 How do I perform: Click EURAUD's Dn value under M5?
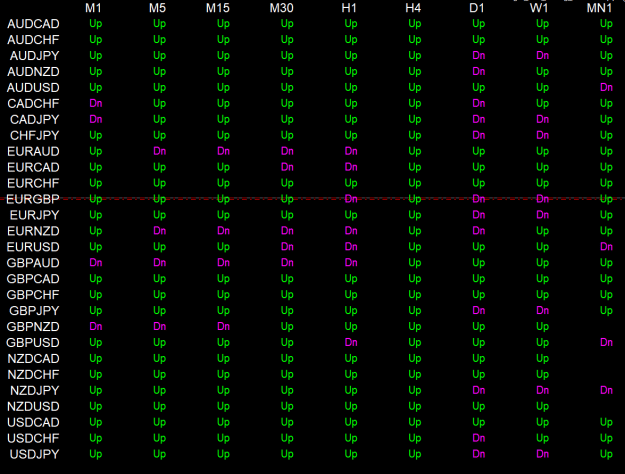coord(159,151)
